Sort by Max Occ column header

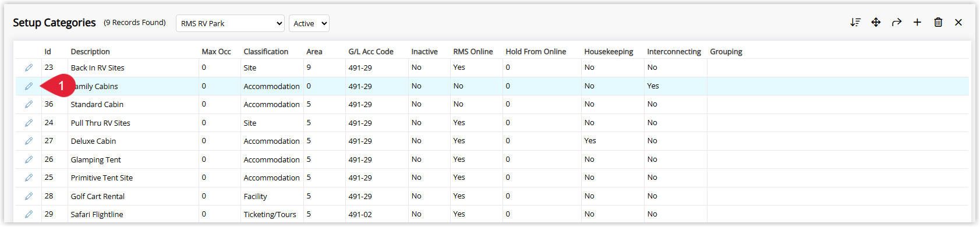pos(216,51)
